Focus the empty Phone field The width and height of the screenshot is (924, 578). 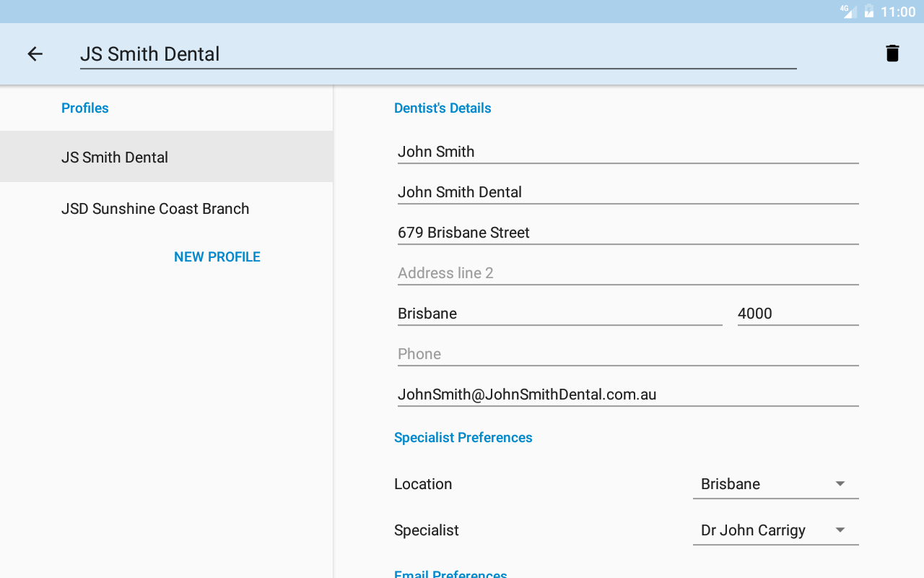[627, 354]
